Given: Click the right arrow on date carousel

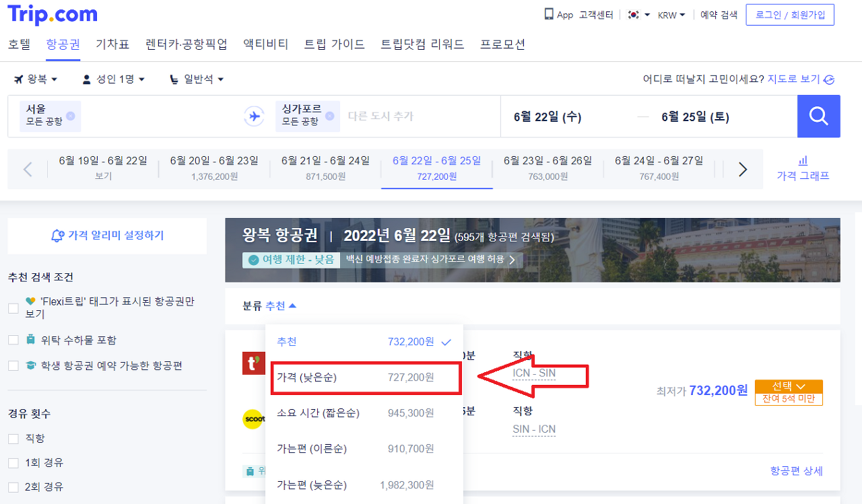Looking at the screenshot, I should [x=741, y=169].
